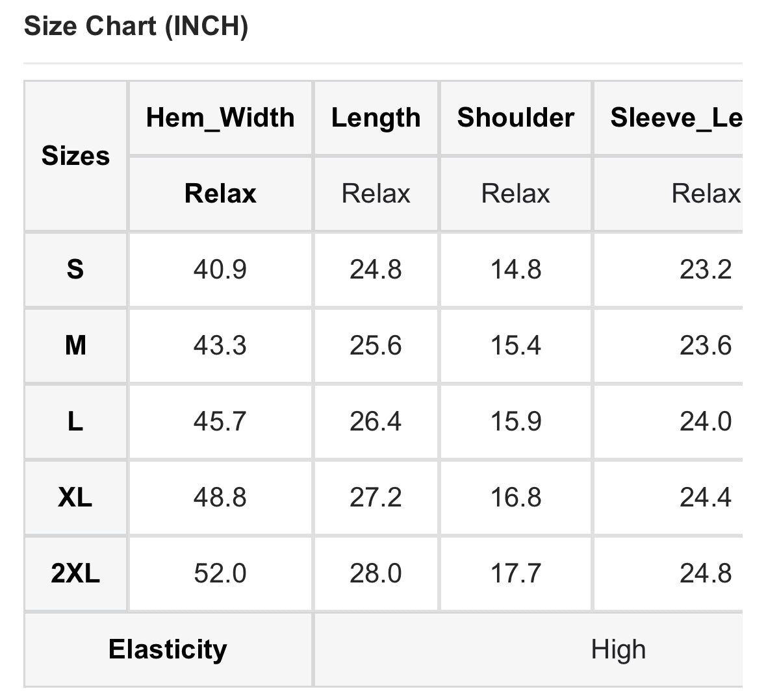Click hem width value 52.0
This screenshot has width=766, height=700.
tap(220, 573)
